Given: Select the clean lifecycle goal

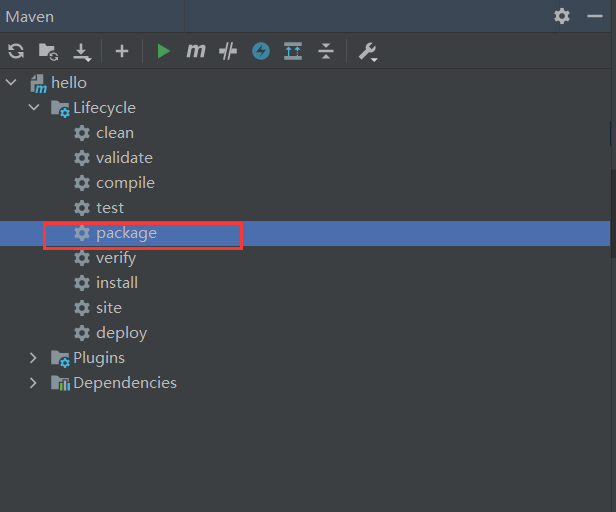Looking at the screenshot, I should [115, 133].
